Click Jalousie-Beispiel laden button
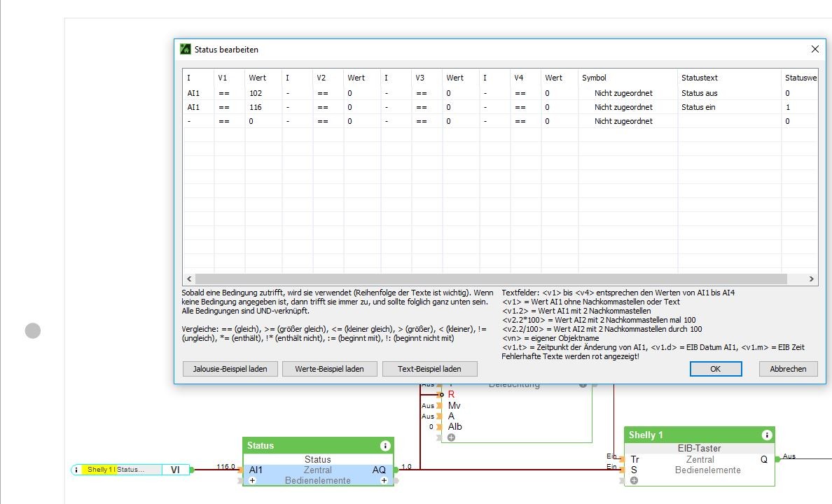The height and width of the screenshot is (504, 832). click(230, 369)
